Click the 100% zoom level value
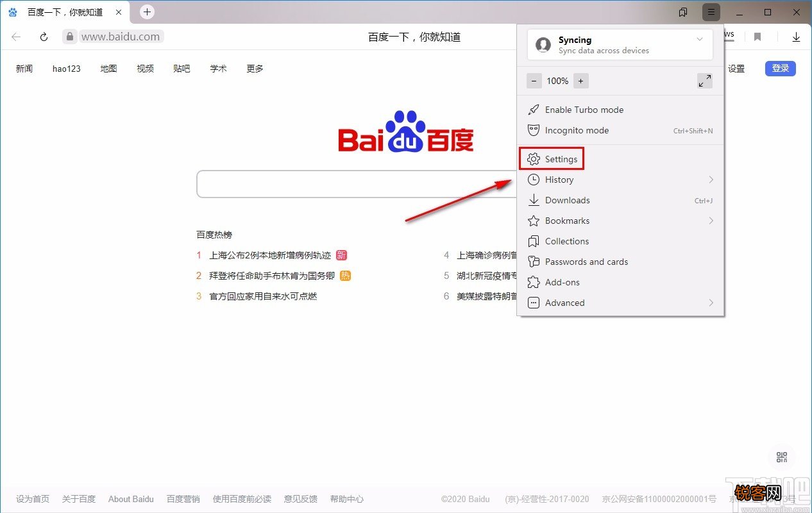 (x=557, y=81)
